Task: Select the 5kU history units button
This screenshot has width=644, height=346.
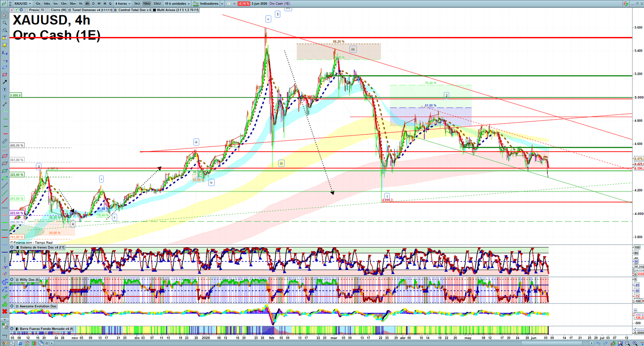Action: [x=137, y=4]
